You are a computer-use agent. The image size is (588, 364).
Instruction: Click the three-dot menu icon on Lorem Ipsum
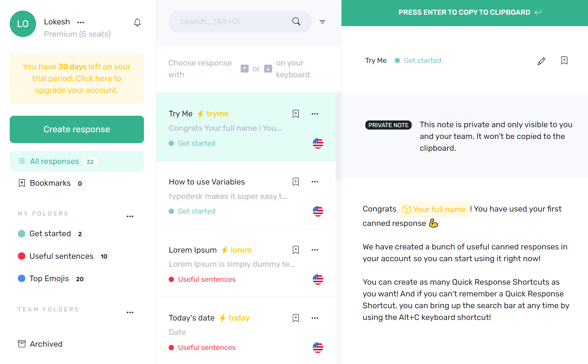[315, 250]
